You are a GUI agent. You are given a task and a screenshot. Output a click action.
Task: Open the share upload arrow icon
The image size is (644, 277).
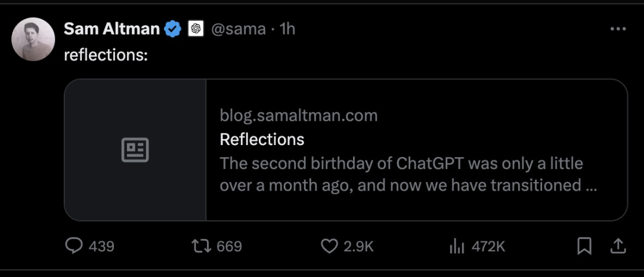pyautogui.click(x=618, y=246)
